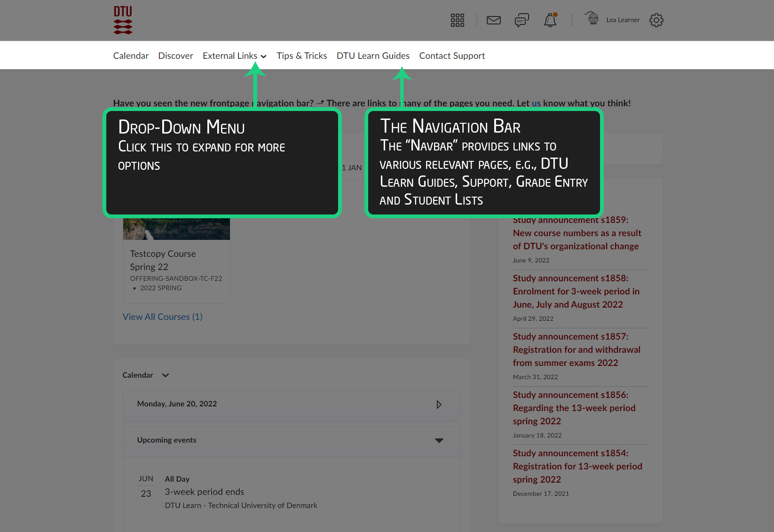
Task: Go to next day arrow in calendar
Action: pos(439,405)
